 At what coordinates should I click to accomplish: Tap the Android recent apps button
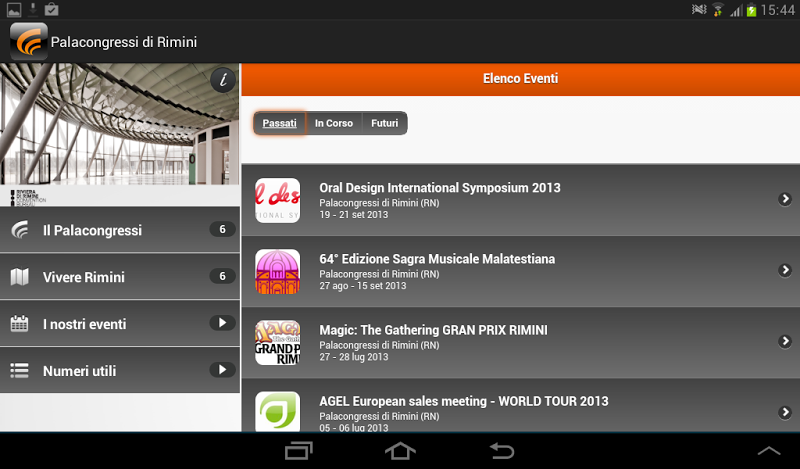pos(298,451)
